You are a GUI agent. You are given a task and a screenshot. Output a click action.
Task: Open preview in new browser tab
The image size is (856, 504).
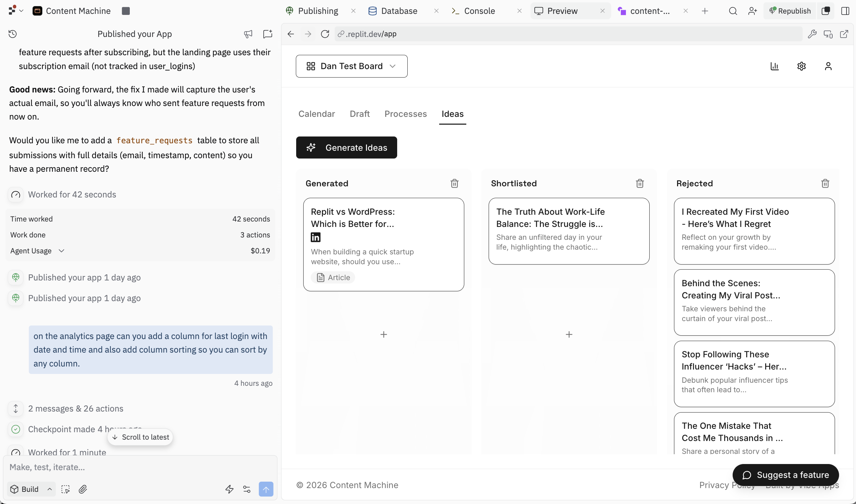click(x=844, y=34)
